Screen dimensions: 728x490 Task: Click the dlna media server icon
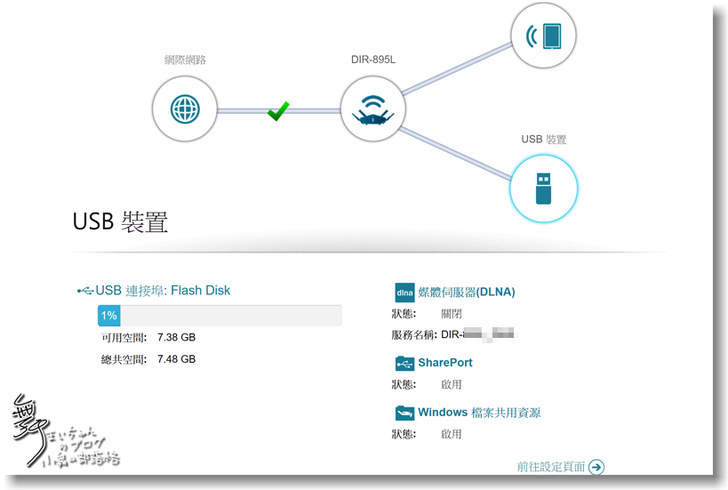[x=404, y=293]
